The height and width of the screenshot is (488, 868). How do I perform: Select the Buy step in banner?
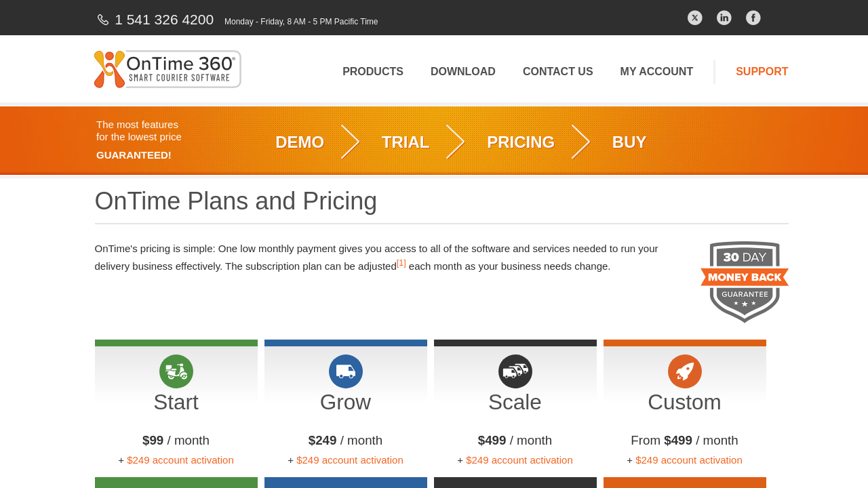[x=629, y=142]
